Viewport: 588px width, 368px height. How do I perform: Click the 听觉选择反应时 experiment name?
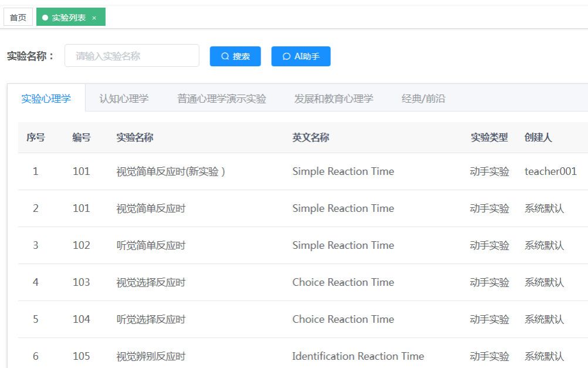[151, 319]
